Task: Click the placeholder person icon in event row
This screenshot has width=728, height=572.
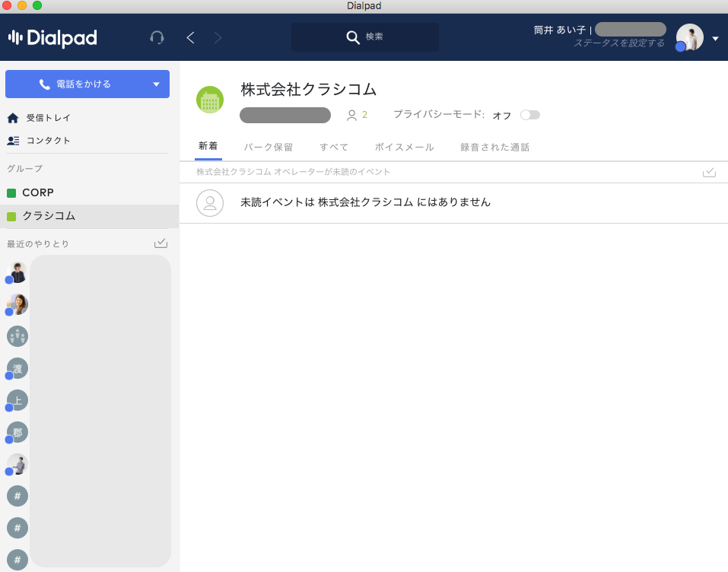Action: click(x=210, y=203)
